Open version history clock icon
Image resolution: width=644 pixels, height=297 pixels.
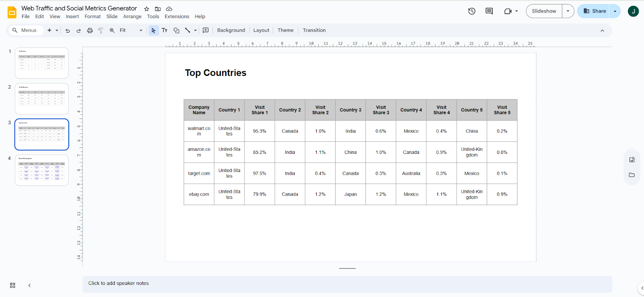[472, 11]
